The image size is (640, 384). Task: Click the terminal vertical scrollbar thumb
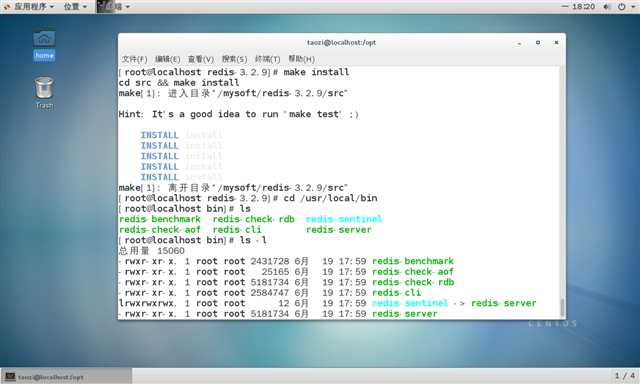[562, 307]
